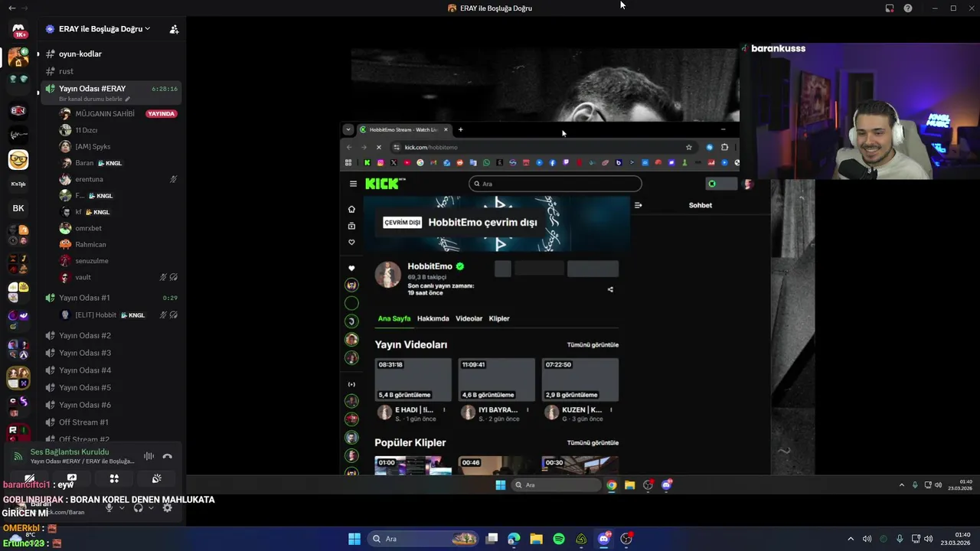980x551 pixels.
Task: Expand headphone output options arrow
Action: point(151,507)
